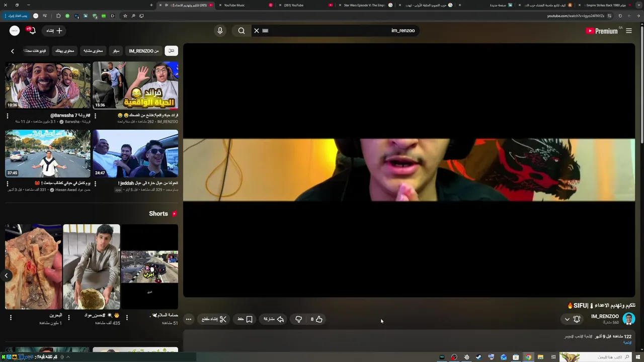Viewport: 644px width, 362px height.
Task: Click the browser back arrow
Action: pyautogui.click(x=638, y=16)
